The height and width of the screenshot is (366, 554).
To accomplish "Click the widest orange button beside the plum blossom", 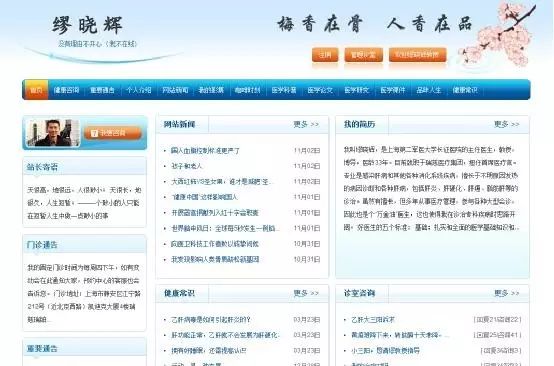I will point(418,55).
